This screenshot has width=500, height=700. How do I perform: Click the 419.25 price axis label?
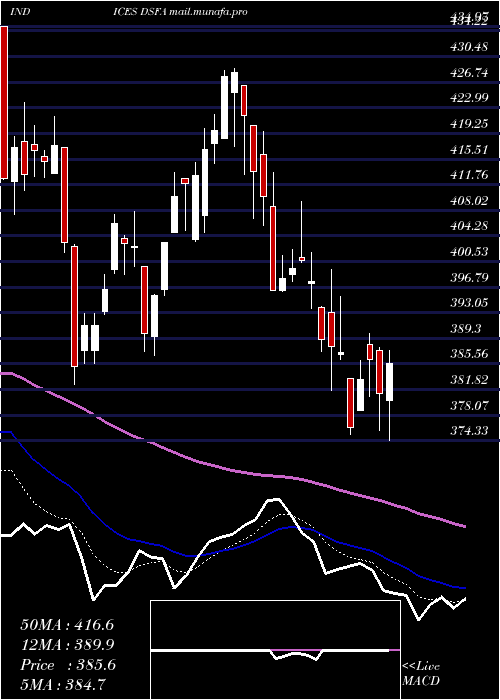tap(469, 124)
